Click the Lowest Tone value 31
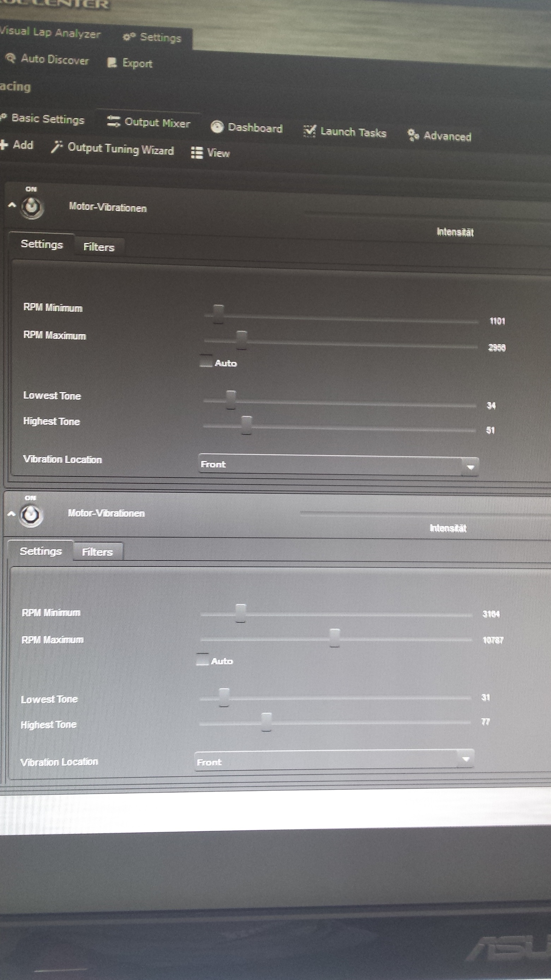 point(486,697)
